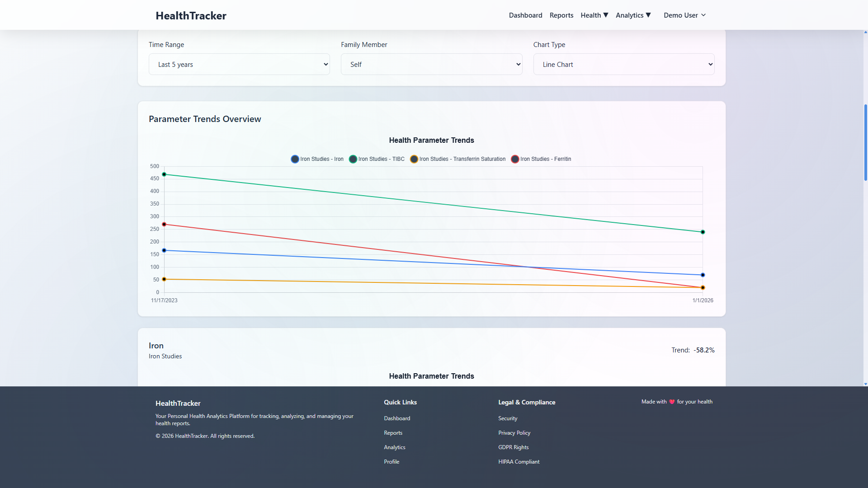The image size is (868, 488).
Task: Open GDPR Rights footer link
Action: pyautogui.click(x=513, y=447)
